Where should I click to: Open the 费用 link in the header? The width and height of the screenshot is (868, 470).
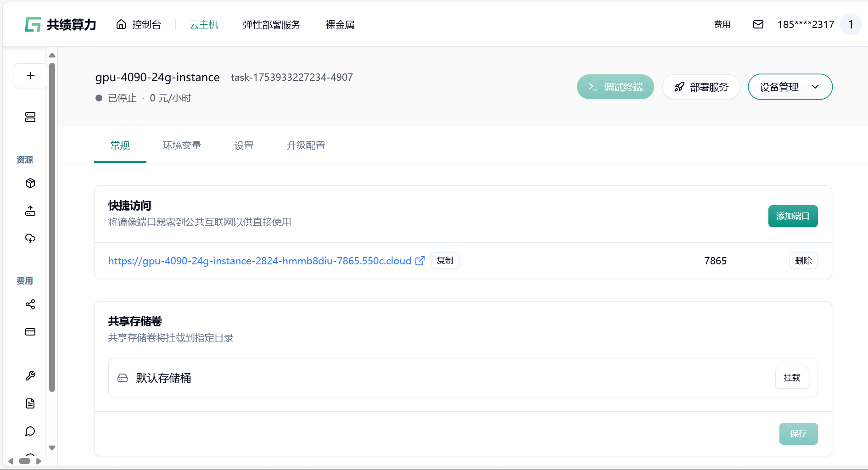tap(722, 24)
